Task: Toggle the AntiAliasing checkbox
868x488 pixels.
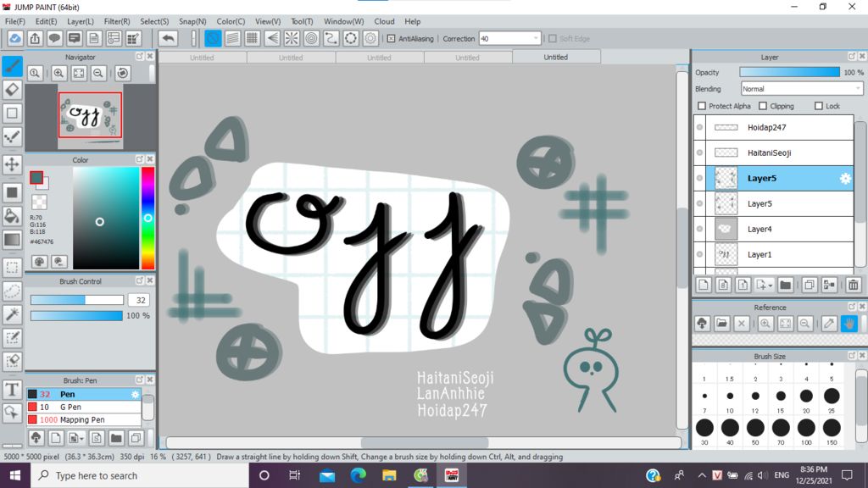Action: point(392,39)
